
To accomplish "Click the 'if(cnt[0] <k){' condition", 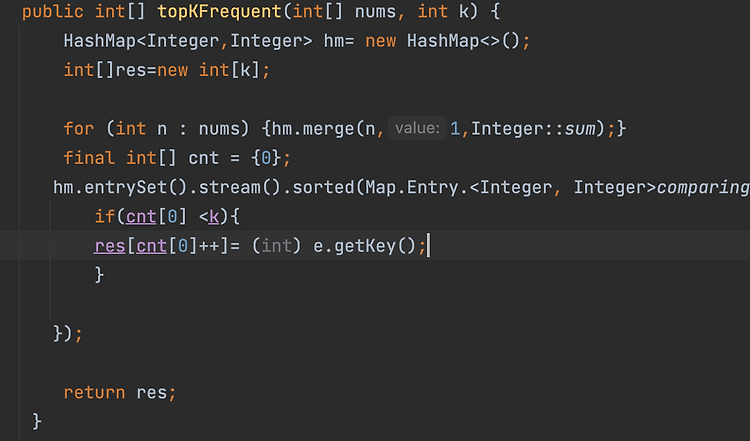I will coord(167,217).
